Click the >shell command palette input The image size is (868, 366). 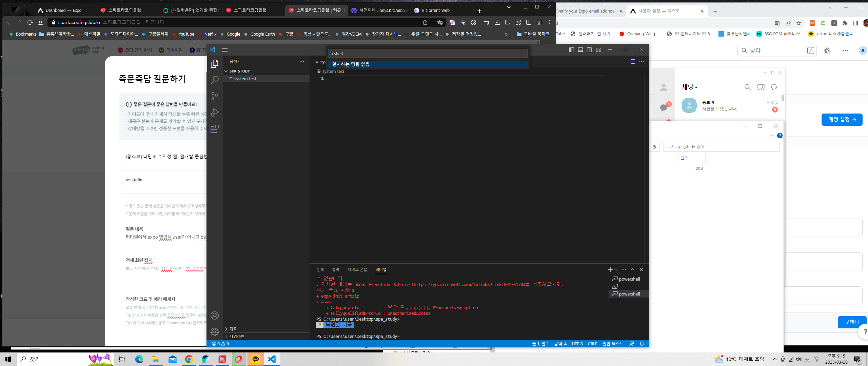tap(428, 54)
